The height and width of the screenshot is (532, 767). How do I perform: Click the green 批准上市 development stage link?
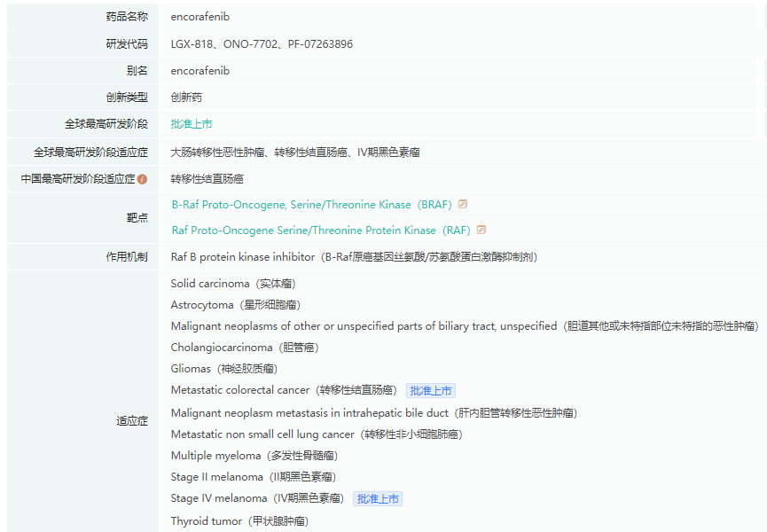(192, 124)
